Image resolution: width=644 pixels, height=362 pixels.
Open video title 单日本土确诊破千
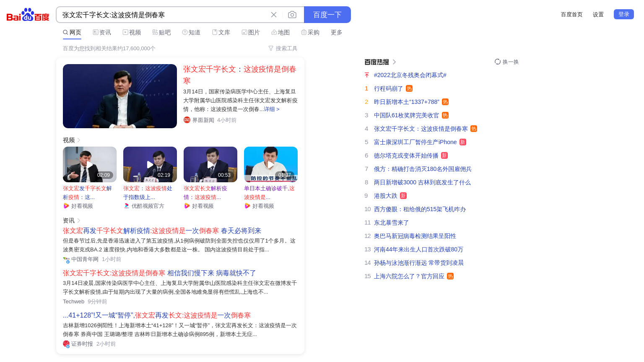coord(270,193)
